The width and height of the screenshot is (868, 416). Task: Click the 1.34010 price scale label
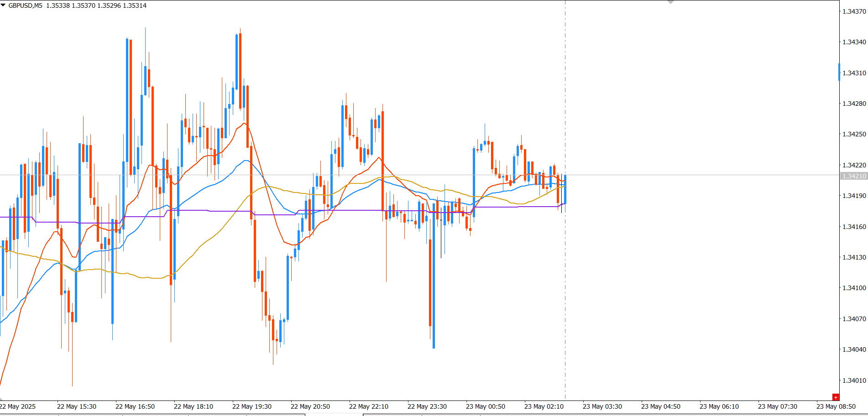coord(854,380)
